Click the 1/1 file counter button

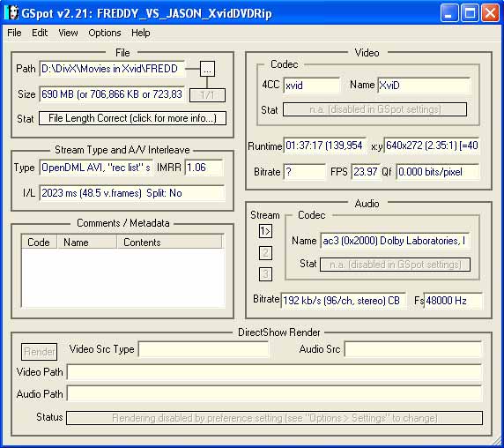coord(207,95)
